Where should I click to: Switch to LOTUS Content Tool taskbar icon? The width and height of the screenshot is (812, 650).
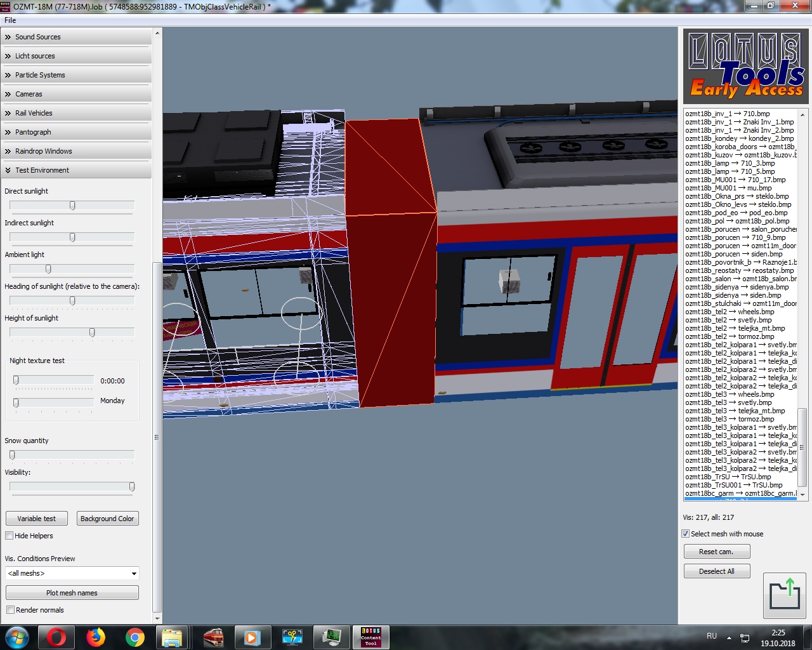click(x=370, y=637)
